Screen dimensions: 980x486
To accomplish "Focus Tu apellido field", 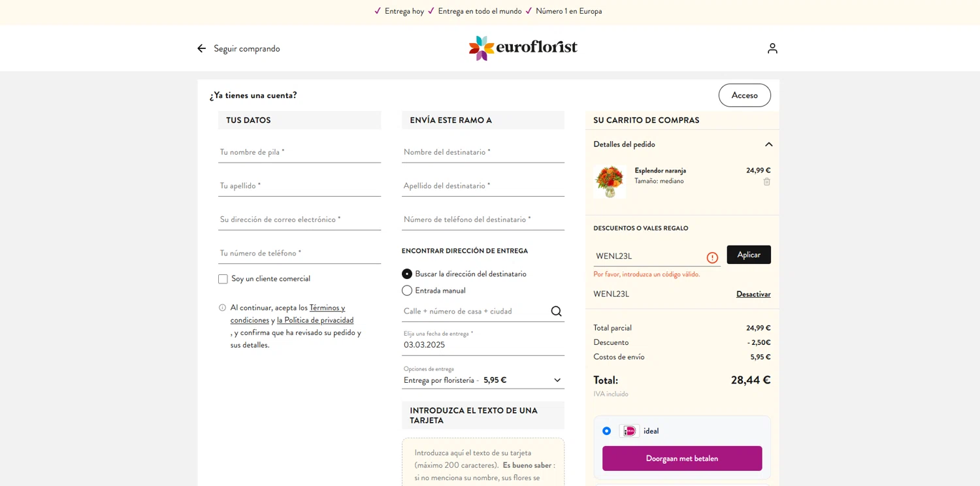I will (299, 186).
